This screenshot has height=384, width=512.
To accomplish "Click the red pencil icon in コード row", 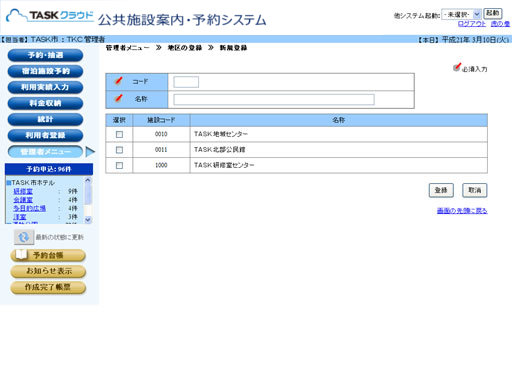I will (x=118, y=81).
